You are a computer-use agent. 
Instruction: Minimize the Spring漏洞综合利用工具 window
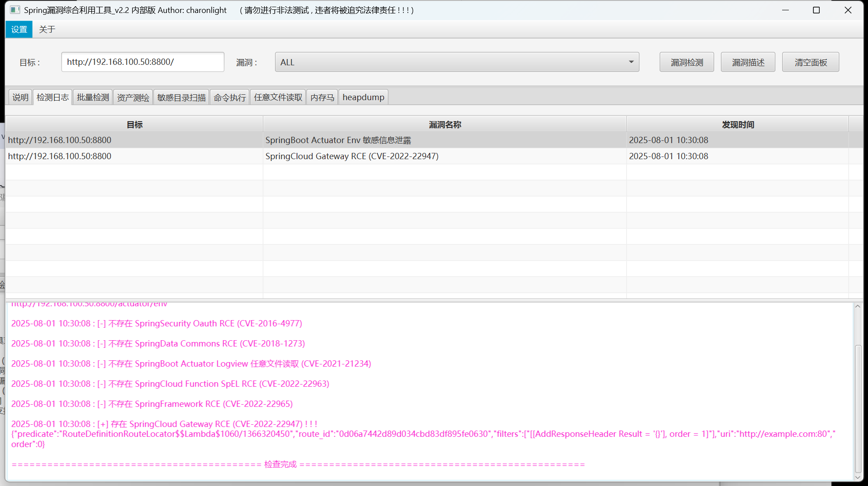[x=785, y=10]
